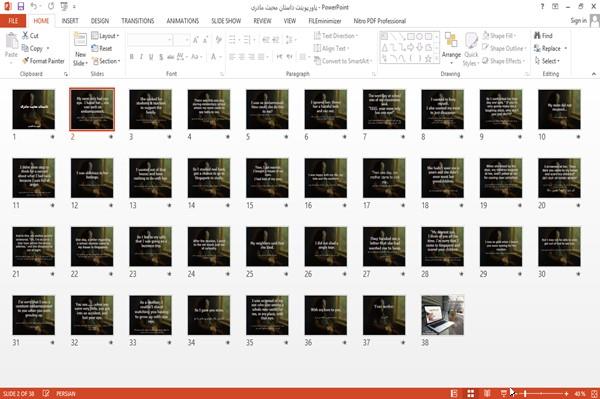Expand Shape Fill options
Image resolution: width=600 pixels, height=399 pixels.
click(x=499, y=36)
